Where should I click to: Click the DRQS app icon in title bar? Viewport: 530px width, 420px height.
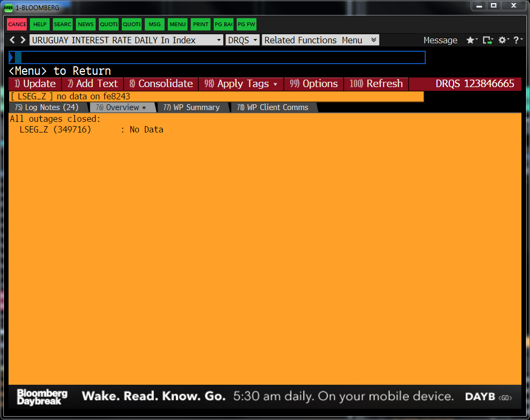[8, 7]
